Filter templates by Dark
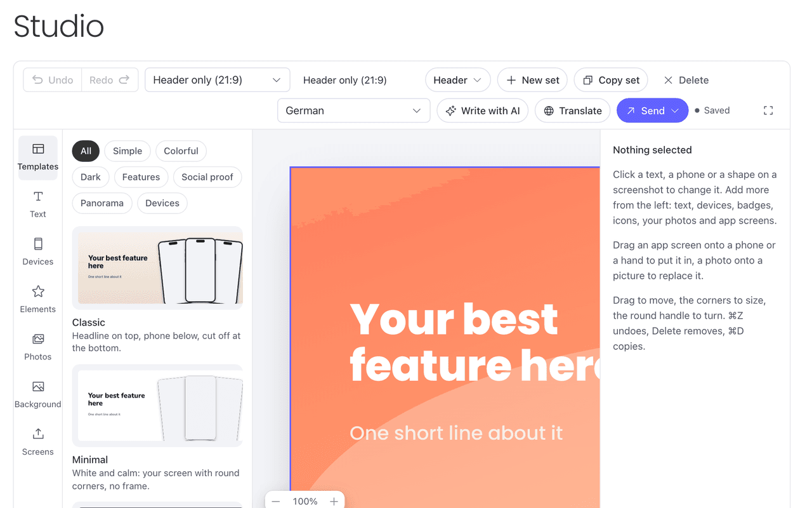 point(91,177)
